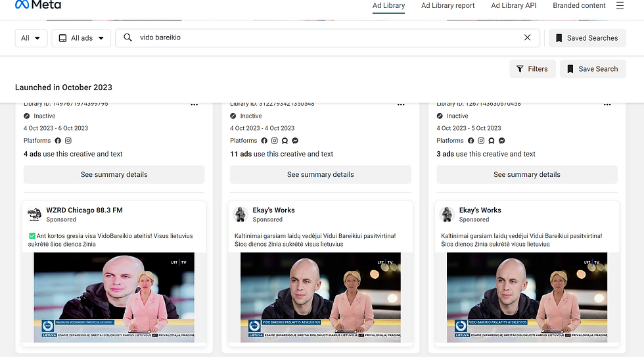See summary details for 4 ads card
This screenshot has width=644, height=357.
click(x=114, y=175)
